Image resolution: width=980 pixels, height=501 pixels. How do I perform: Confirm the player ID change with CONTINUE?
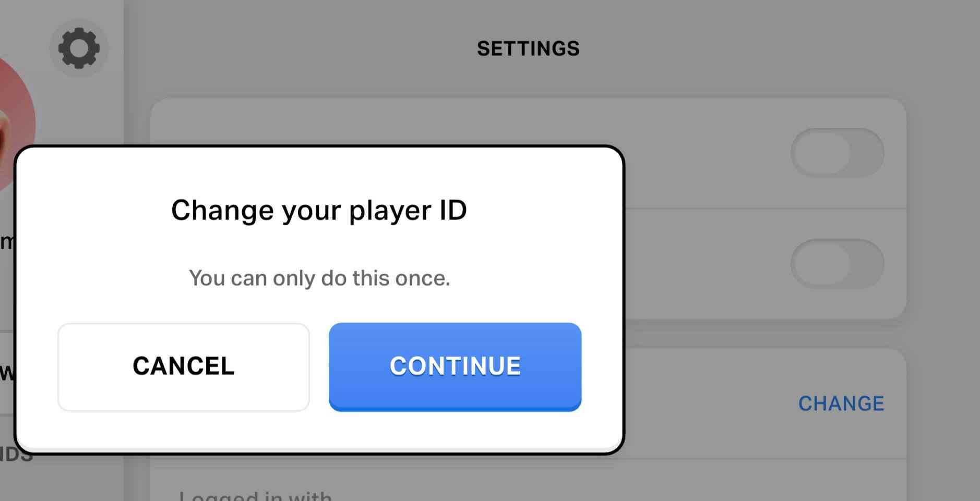454,366
